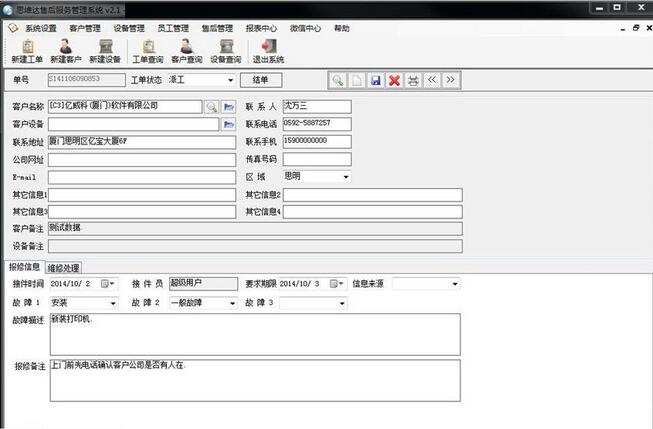The height and width of the screenshot is (429, 653).
Task: Open the 设备管理 menu
Action: pos(129,28)
